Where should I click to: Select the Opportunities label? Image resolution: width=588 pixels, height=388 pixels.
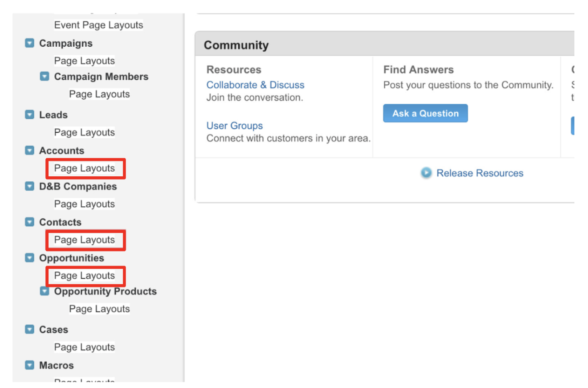[x=71, y=258]
